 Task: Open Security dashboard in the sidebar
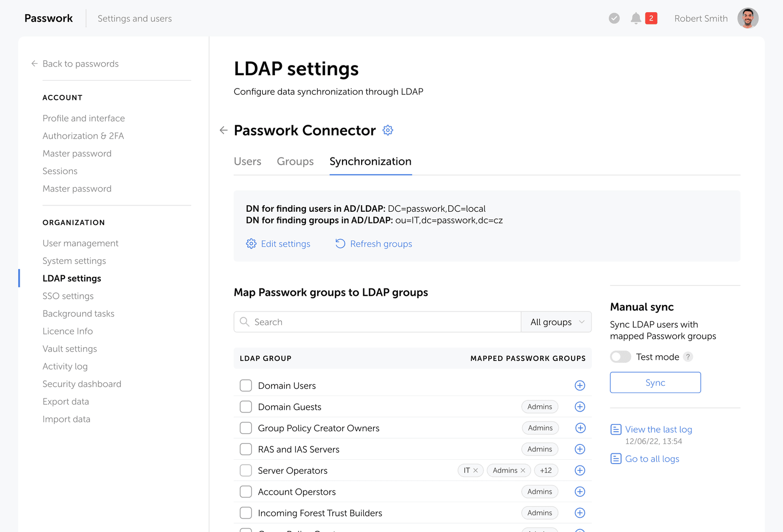[x=82, y=384]
